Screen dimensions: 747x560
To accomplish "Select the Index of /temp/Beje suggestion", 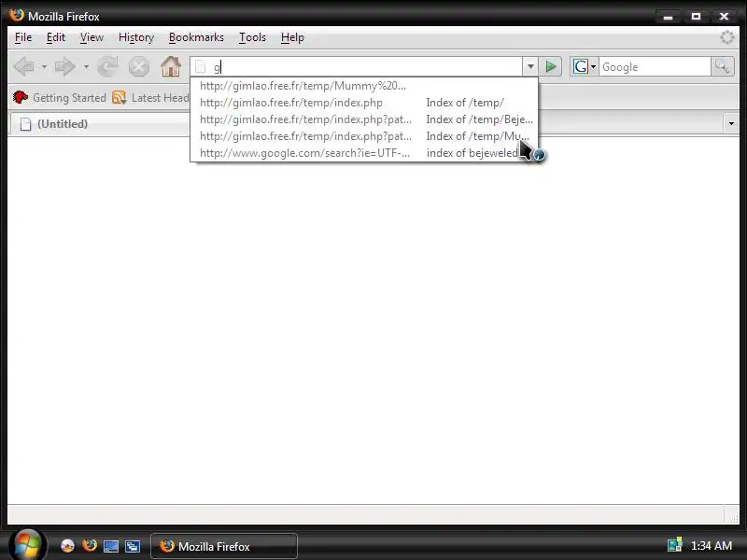I will tap(364, 119).
